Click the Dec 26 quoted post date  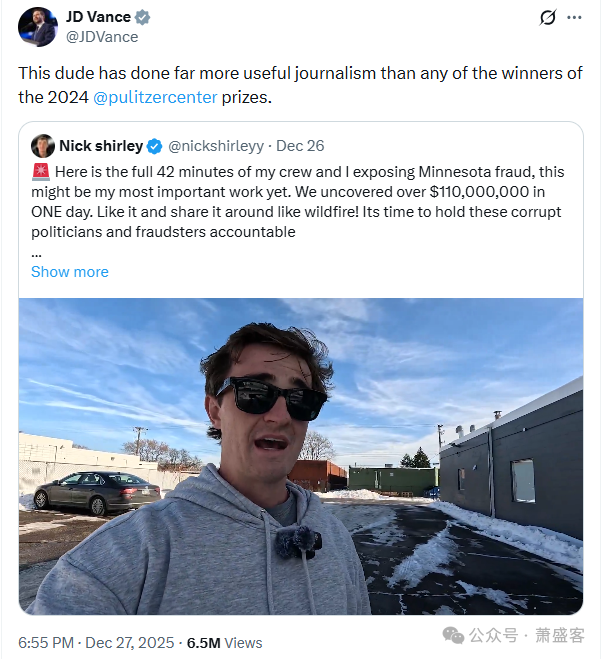pos(300,146)
